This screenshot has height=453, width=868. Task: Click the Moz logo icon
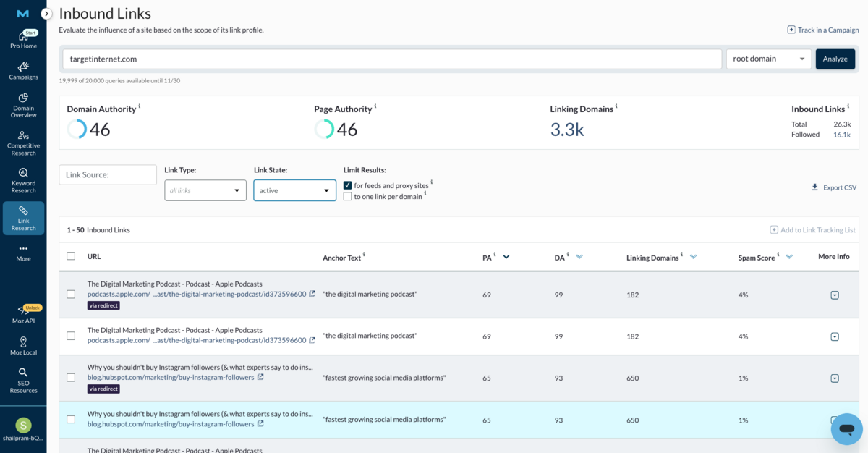point(23,14)
